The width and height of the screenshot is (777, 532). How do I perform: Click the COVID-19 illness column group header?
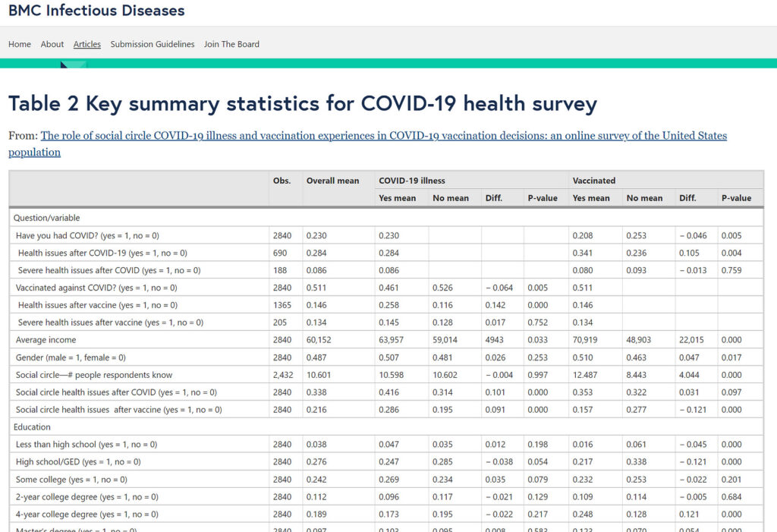click(412, 181)
